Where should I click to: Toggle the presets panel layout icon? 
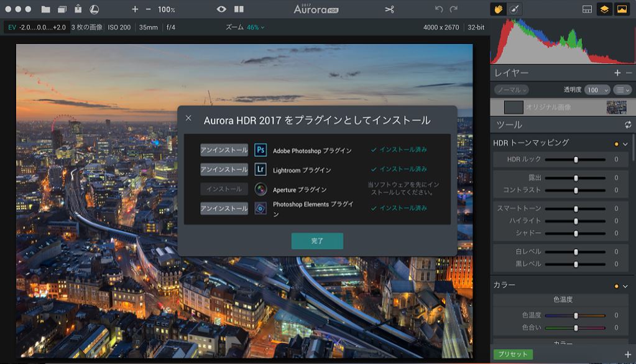(x=587, y=9)
